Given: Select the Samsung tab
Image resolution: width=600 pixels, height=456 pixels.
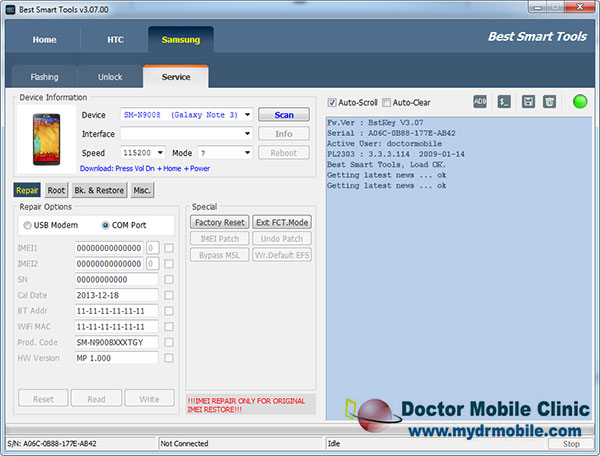Looking at the screenshot, I should [181, 40].
